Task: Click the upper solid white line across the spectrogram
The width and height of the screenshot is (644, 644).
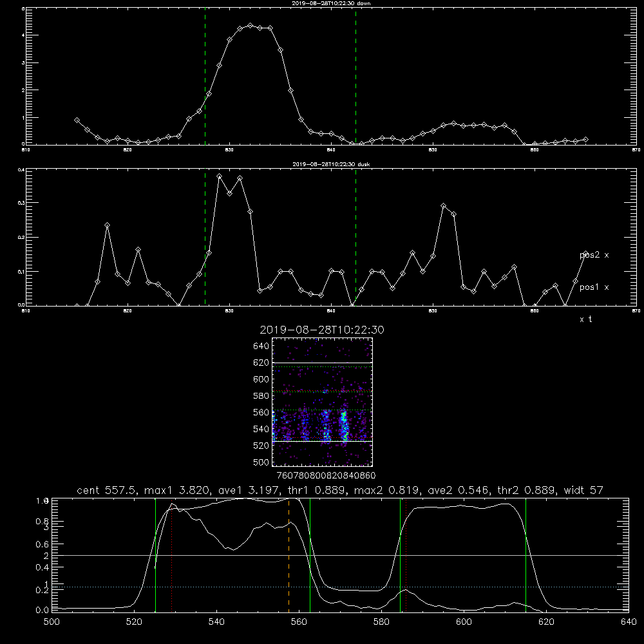Action: 323,363
